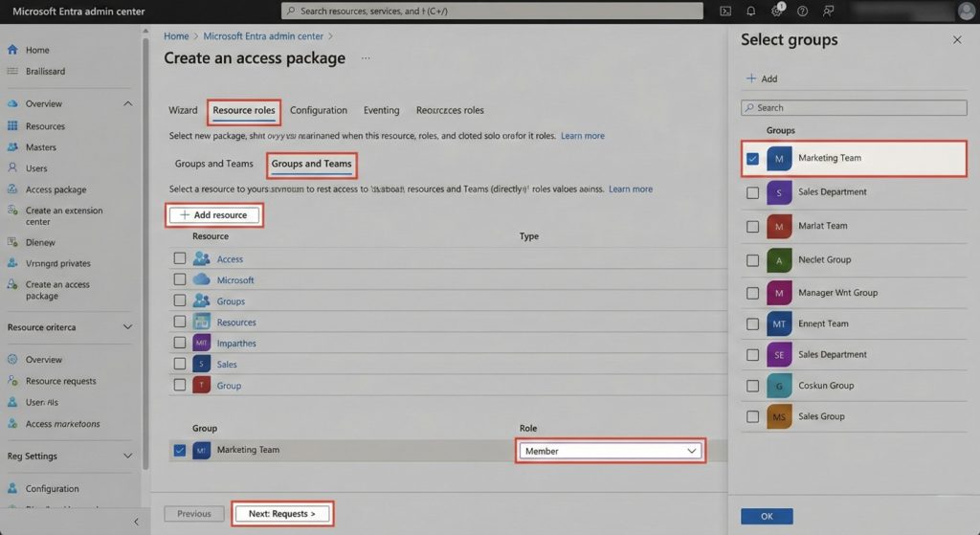Click the Search field in Select groups

[854, 108]
